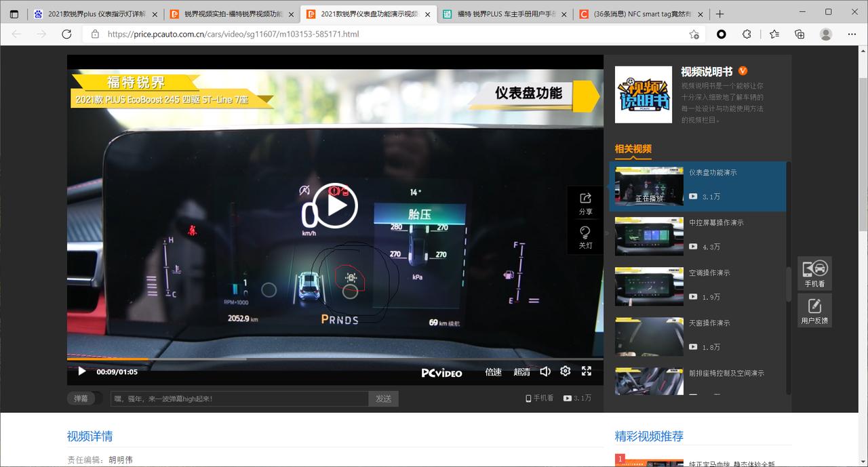868x467 pixels.
Task: Click the 发送 send button
Action: (384, 399)
